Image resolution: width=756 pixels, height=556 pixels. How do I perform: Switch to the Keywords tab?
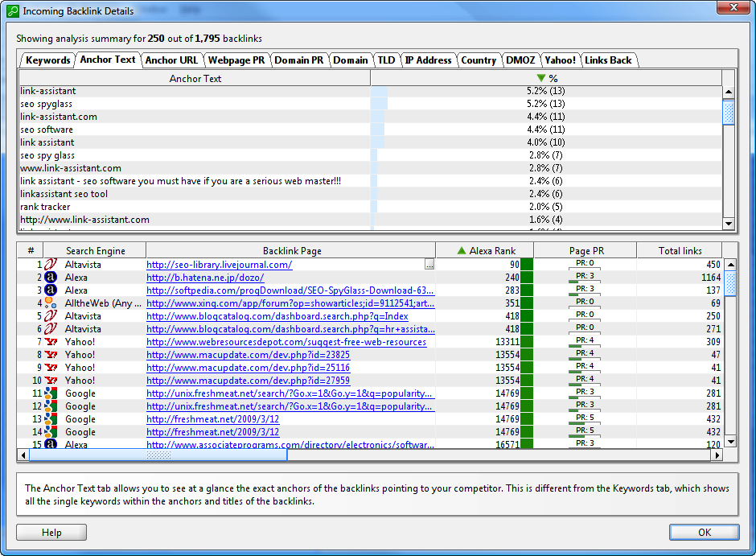[47, 60]
